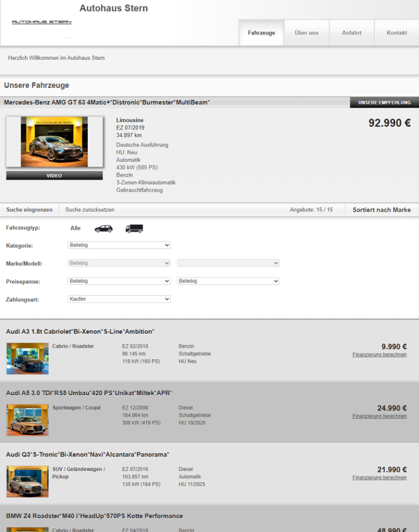Select 'Suche eingrenzen' tab

[29, 210]
